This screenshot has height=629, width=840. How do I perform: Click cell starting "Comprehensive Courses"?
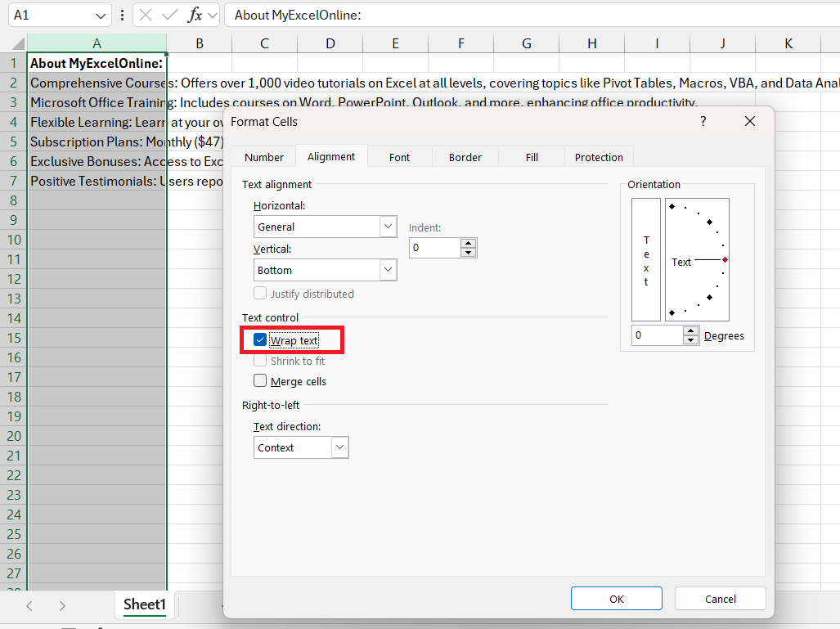[97, 83]
